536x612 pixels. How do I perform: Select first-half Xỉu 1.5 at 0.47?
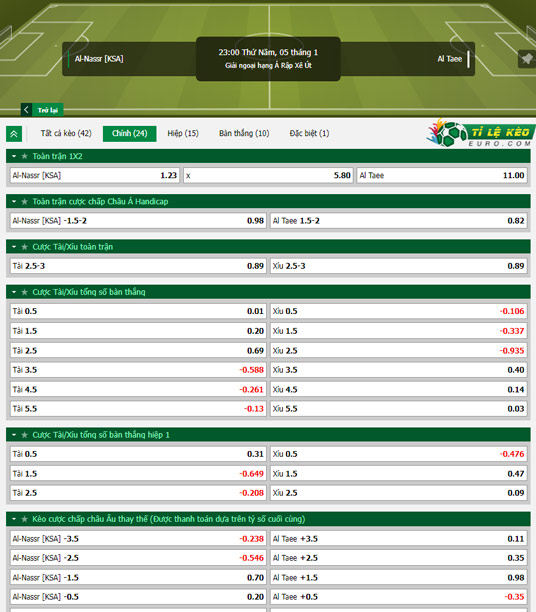coord(399,473)
